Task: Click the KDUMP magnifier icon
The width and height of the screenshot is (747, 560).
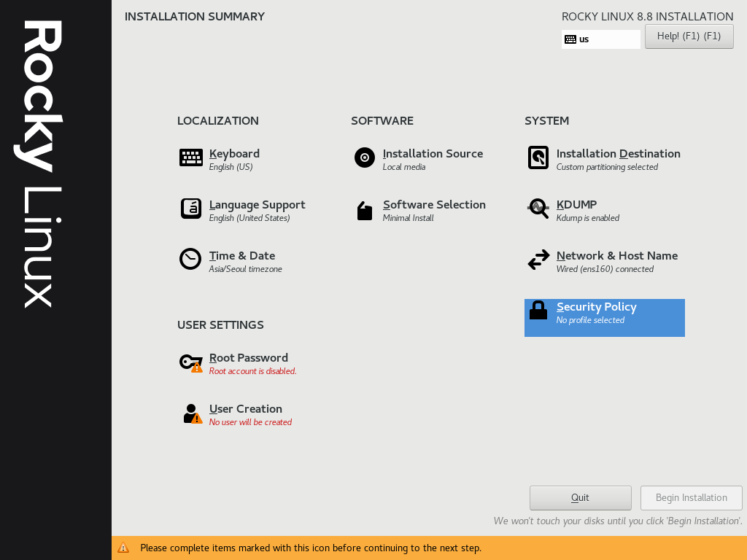Action: pos(538,209)
